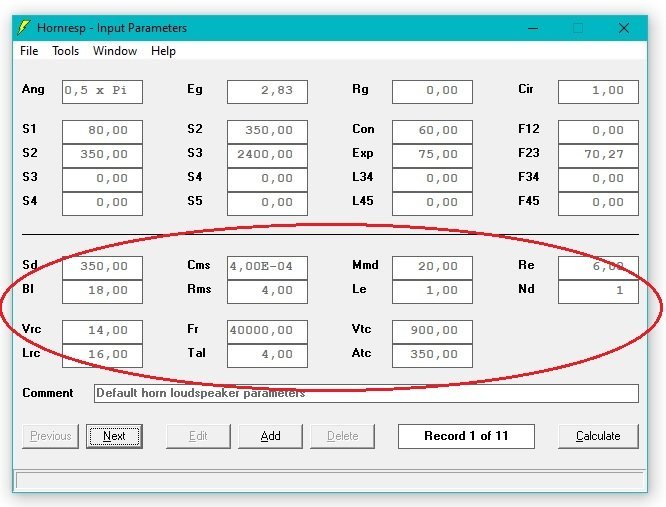Open the Help menu

pyautogui.click(x=163, y=51)
